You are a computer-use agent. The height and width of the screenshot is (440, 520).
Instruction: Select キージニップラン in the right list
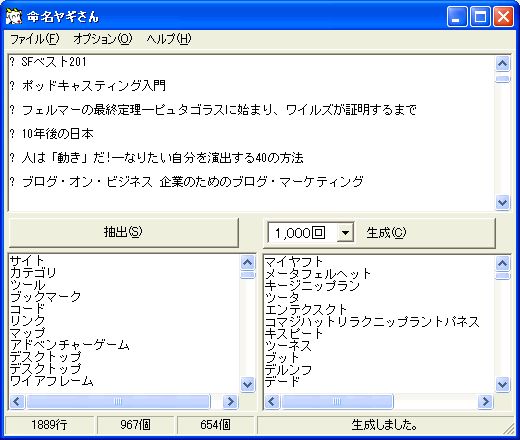point(312,286)
